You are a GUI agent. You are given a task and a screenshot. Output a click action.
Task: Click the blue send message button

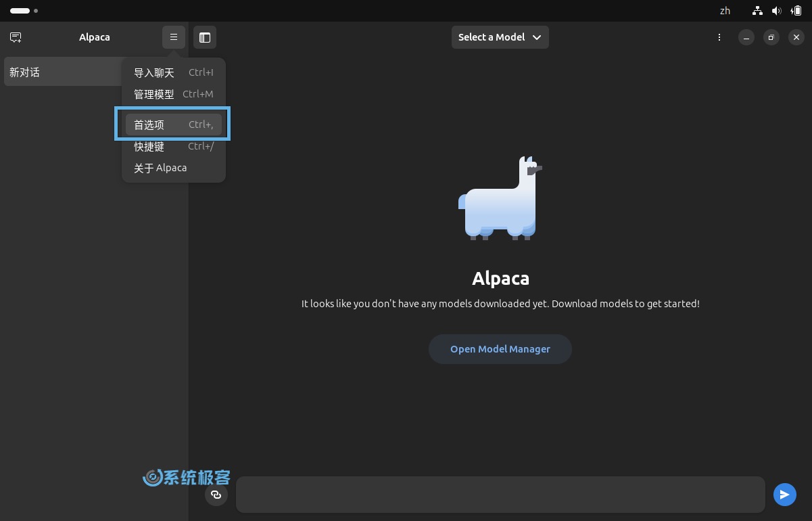[x=785, y=495]
